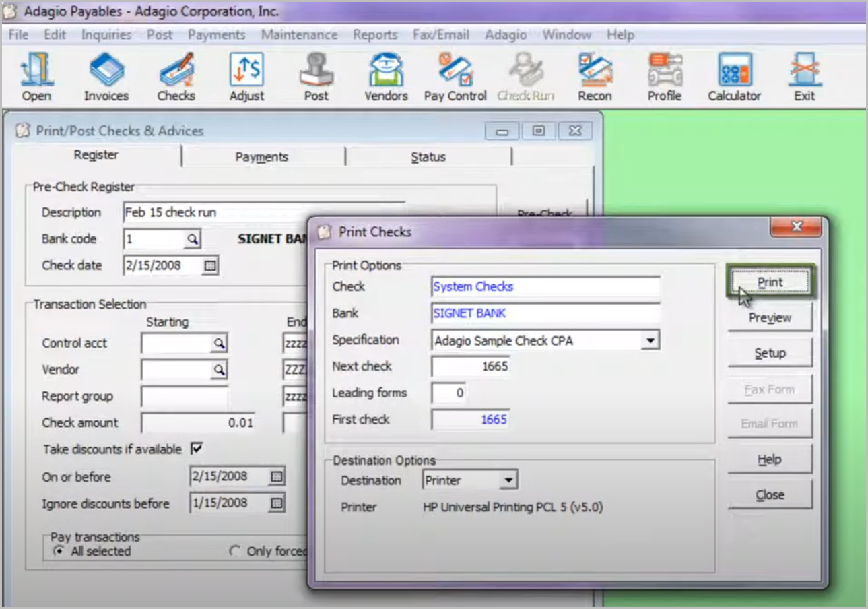Open the Adjust toolbar icon

246,77
